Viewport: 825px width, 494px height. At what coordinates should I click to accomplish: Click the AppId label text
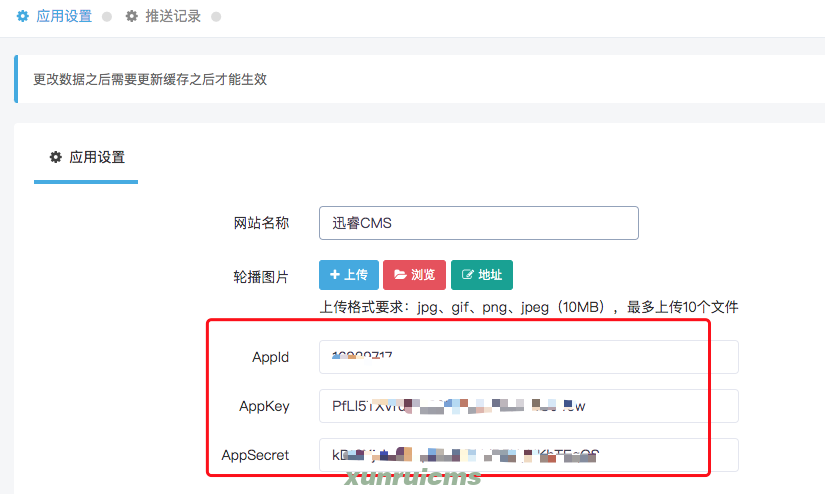(270, 357)
